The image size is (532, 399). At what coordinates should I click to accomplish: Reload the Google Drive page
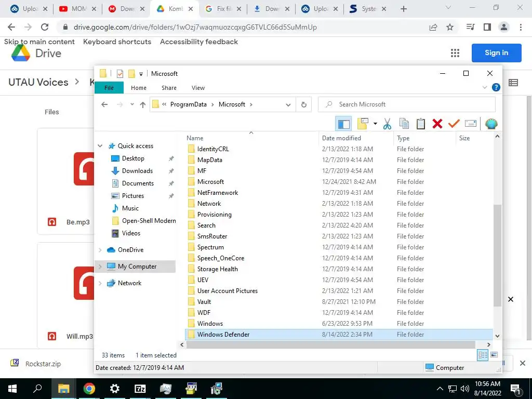point(45,27)
